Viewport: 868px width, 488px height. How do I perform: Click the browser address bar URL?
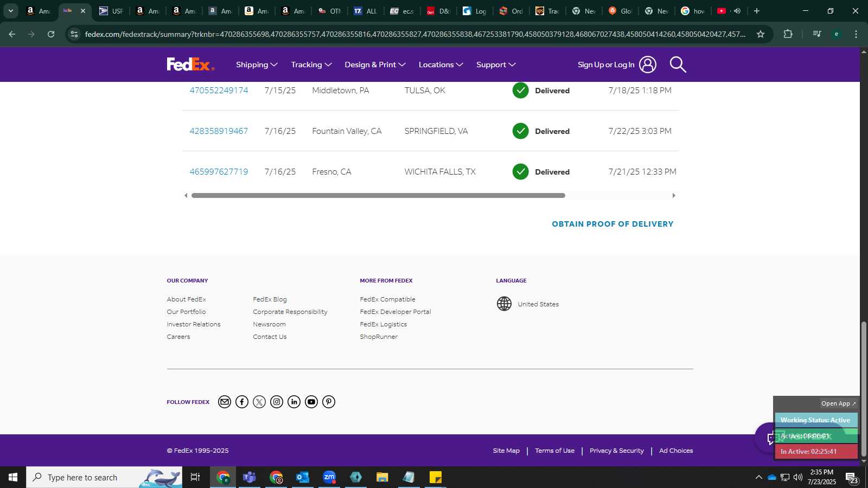point(415,34)
